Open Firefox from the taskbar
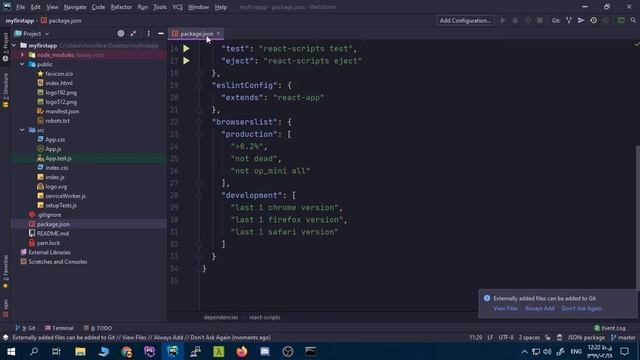This screenshot has height=360, width=640. point(242,351)
